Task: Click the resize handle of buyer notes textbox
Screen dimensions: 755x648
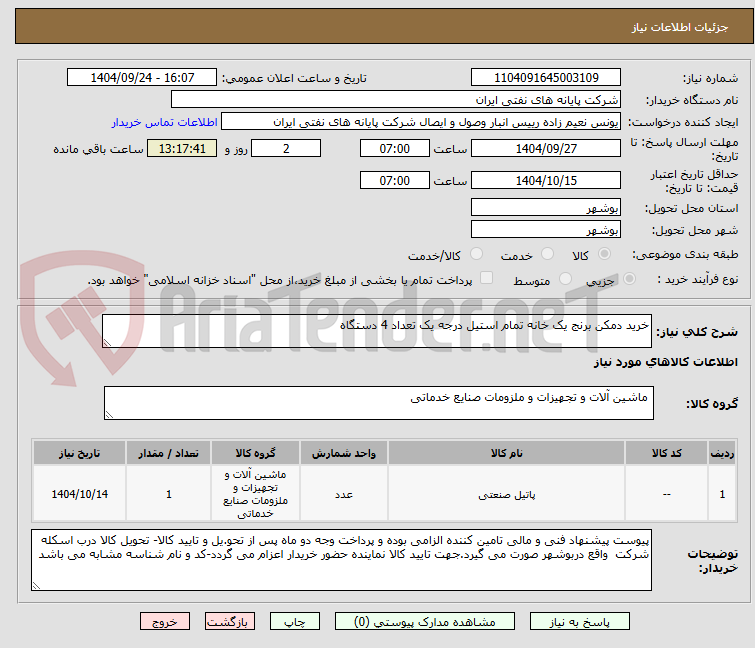Action: pyautogui.click(x=37, y=585)
